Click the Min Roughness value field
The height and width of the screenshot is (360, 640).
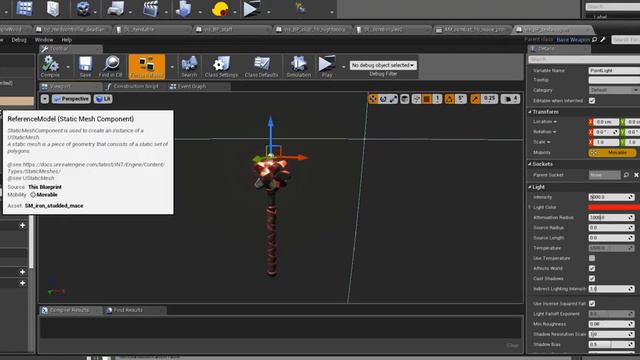coord(611,324)
